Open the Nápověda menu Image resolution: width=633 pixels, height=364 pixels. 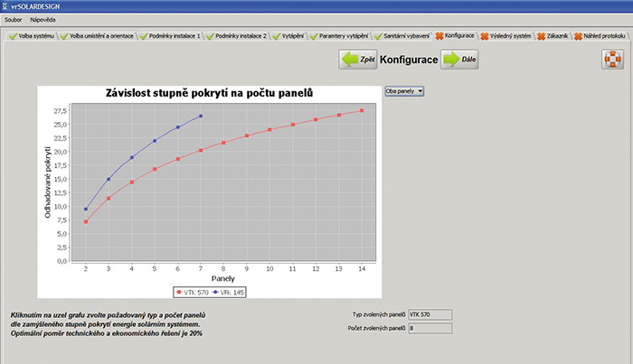(42, 19)
